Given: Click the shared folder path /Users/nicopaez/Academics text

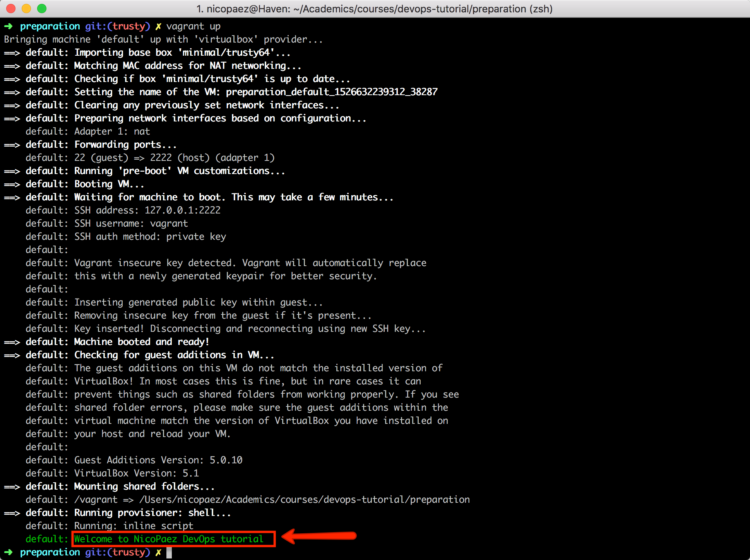Looking at the screenshot, I should click(304, 499).
